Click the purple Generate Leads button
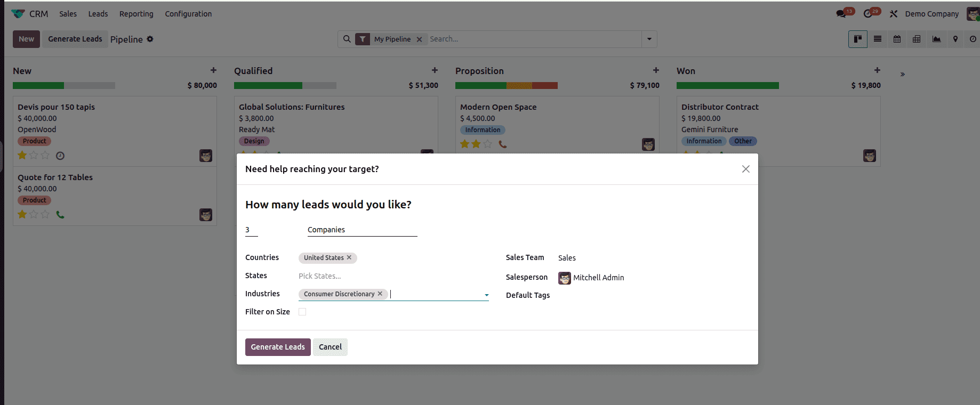 point(278,347)
